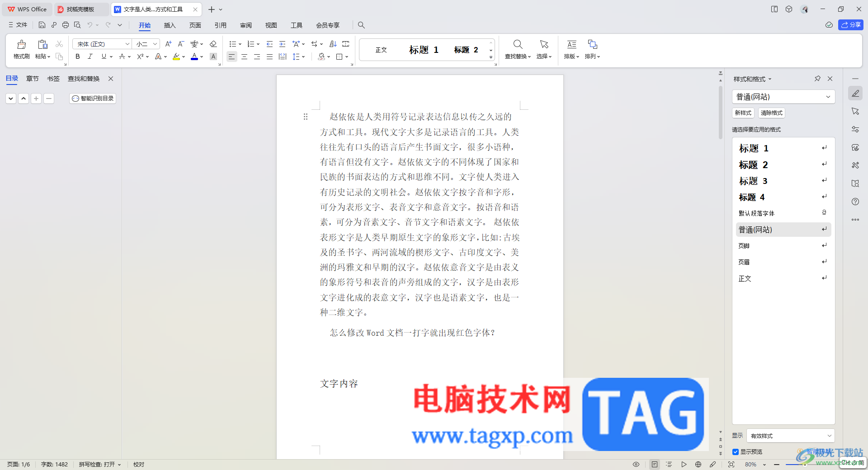Open the more options ellipsis in sidebar
This screenshot has width=868, height=470.
click(x=855, y=220)
